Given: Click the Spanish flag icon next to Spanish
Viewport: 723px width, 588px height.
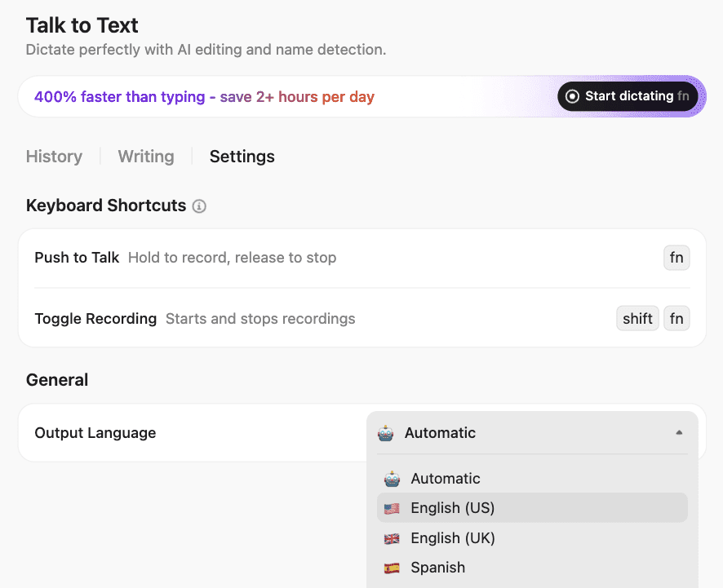Looking at the screenshot, I should [392, 567].
